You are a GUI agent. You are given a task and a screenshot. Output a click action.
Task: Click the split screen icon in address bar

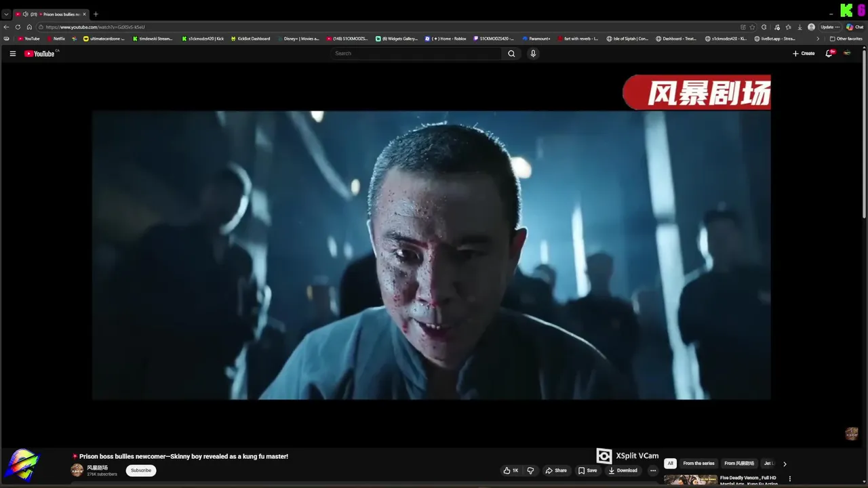[x=743, y=27]
